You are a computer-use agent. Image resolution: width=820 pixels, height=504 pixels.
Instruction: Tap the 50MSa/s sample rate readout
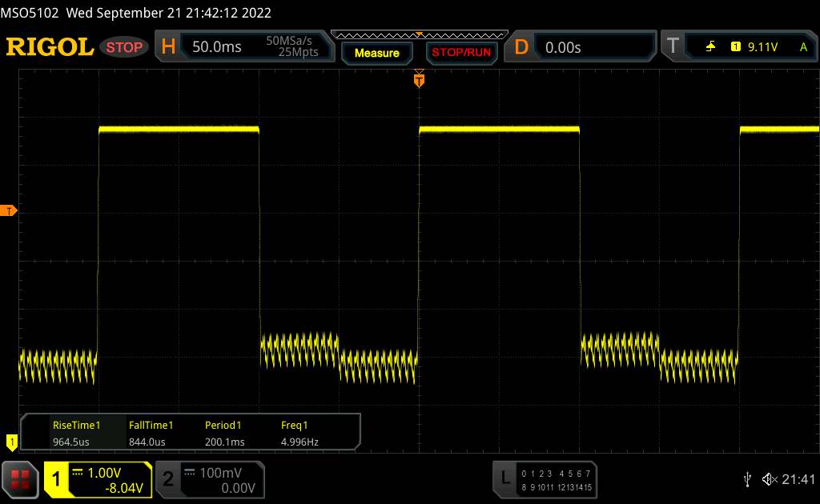[288, 41]
